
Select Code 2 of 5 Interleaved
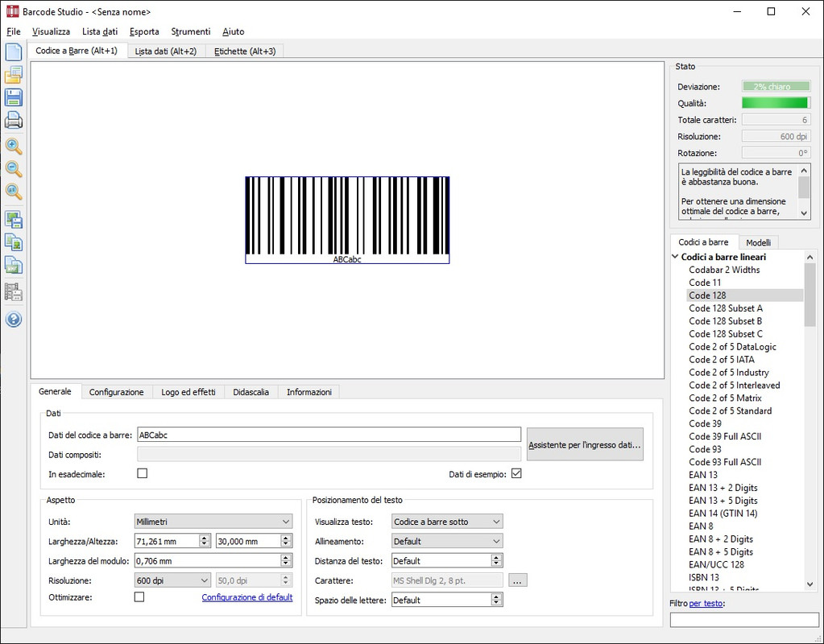click(x=734, y=385)
